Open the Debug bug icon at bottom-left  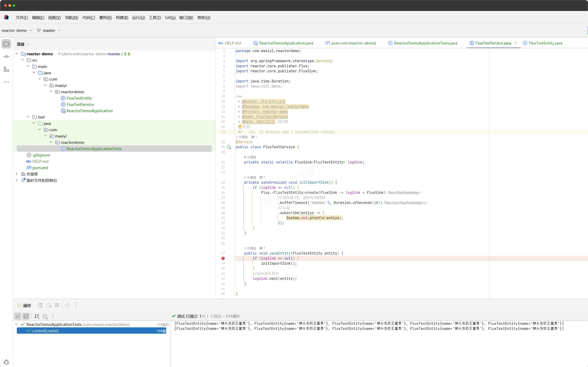pyautogui.click(x=6, y=362)
